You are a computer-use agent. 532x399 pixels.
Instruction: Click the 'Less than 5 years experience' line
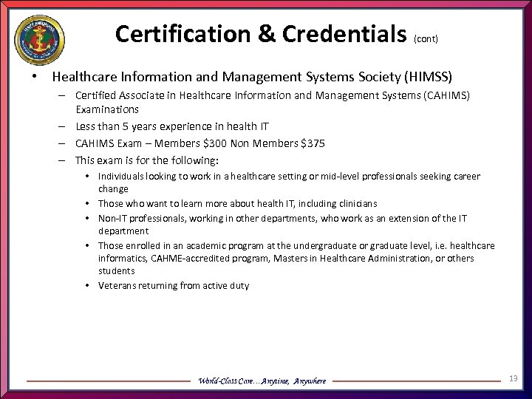click(x=172, y=126)
